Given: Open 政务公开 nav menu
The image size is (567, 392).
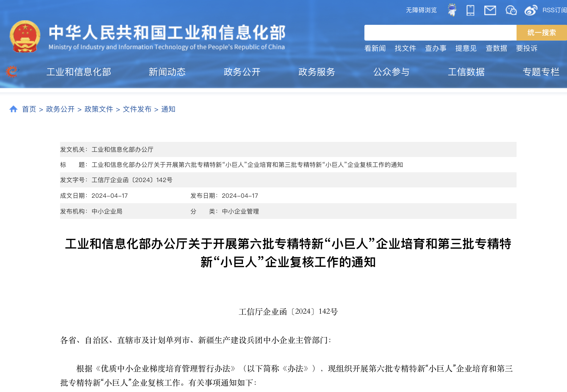Looking at the screenshot, I should [242, 72].
